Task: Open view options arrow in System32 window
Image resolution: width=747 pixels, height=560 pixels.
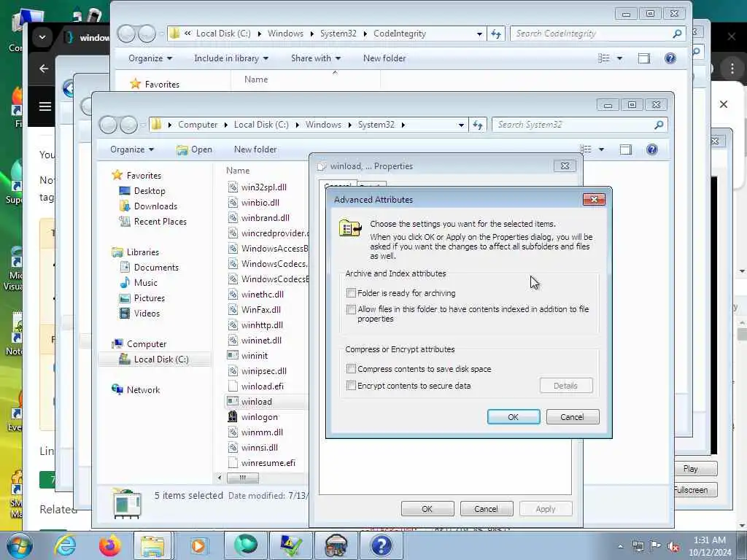Action: click(601, 149)
